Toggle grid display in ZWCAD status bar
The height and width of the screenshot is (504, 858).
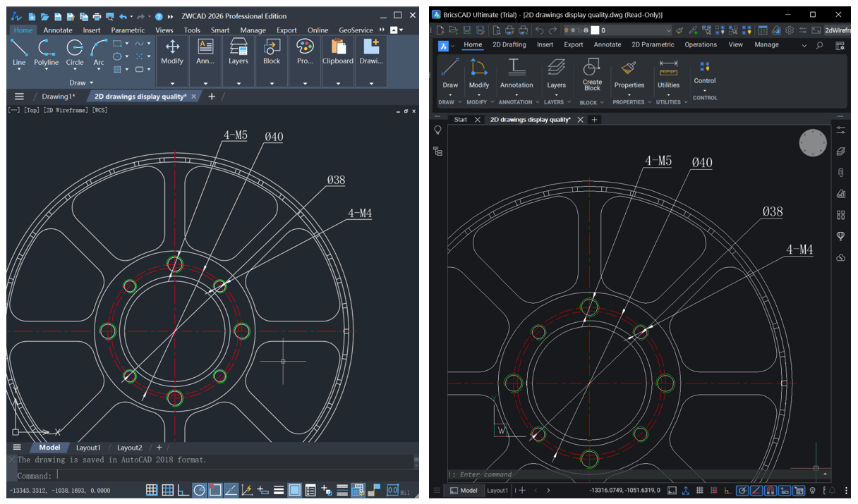click(168, 490)
